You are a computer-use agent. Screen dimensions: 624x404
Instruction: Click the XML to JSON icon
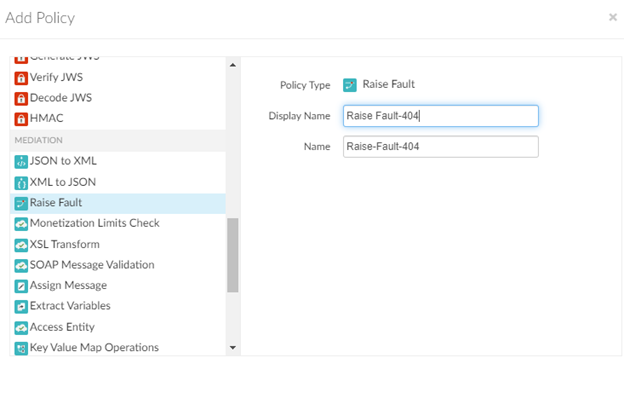[x=20, y=182]
